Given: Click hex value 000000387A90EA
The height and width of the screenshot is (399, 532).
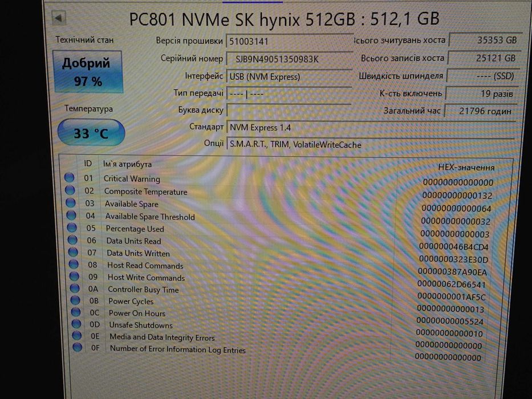Looking at the screenshot, I should (x=452, y=272).
